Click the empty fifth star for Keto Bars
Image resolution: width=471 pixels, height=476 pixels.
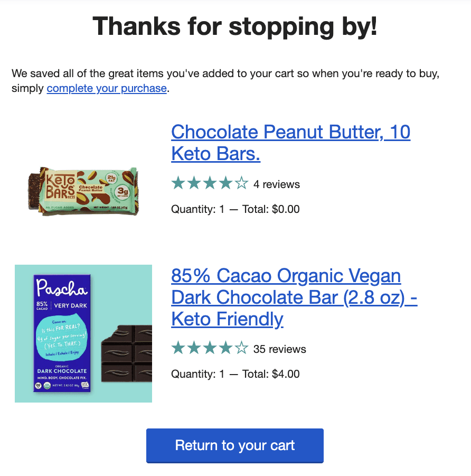(x=241, y=184)
